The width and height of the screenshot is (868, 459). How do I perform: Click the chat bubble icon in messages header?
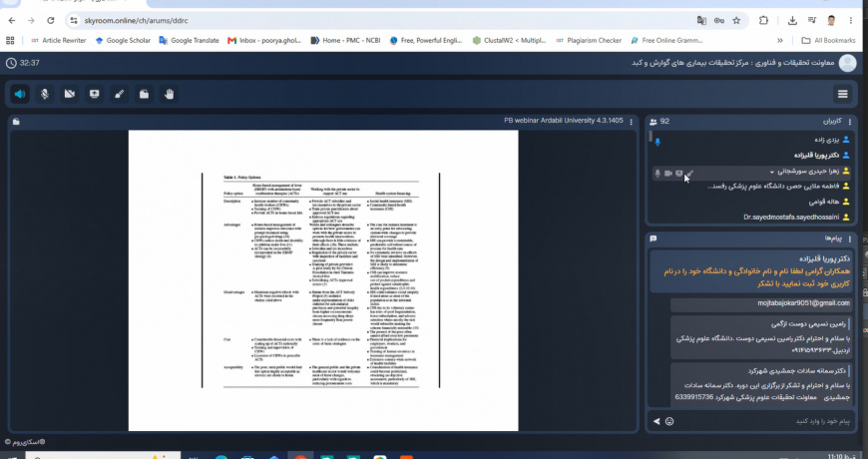click(653, 238)
